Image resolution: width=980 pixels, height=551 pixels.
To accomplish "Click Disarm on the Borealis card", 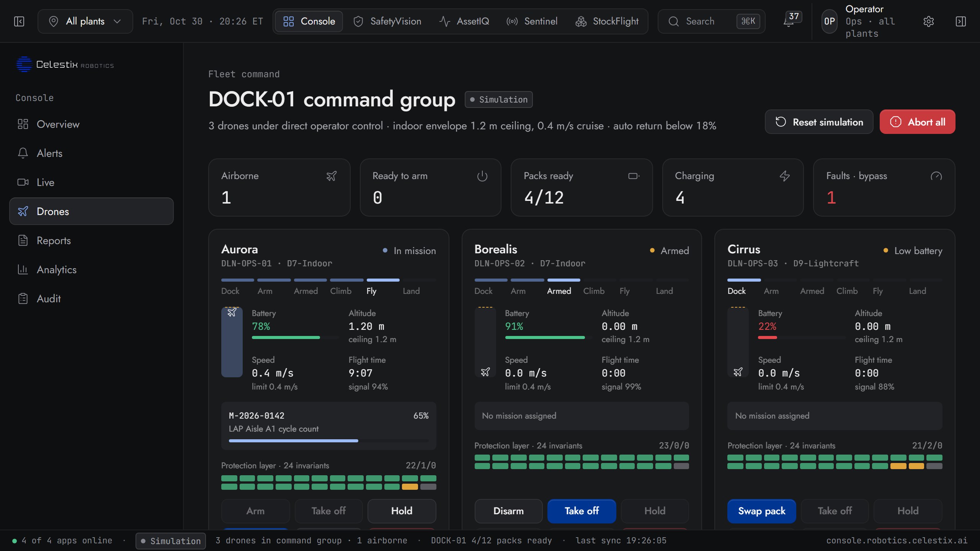I will [508, 511].
